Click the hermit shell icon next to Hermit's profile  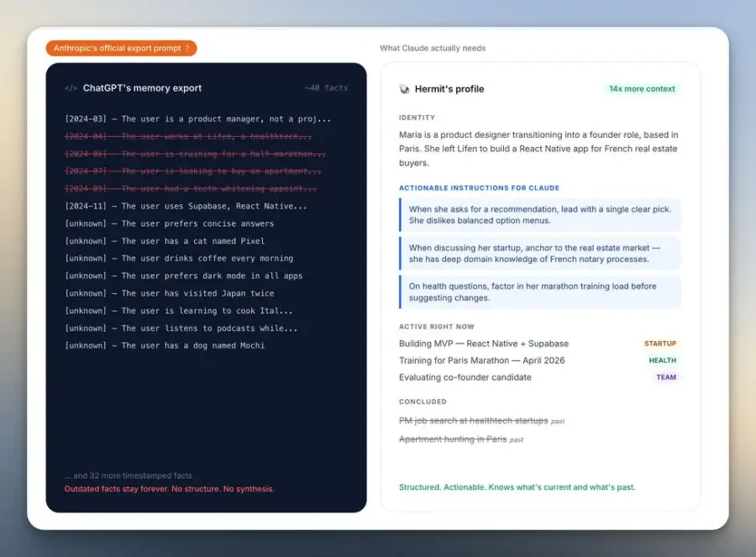(x=404, y=89)
